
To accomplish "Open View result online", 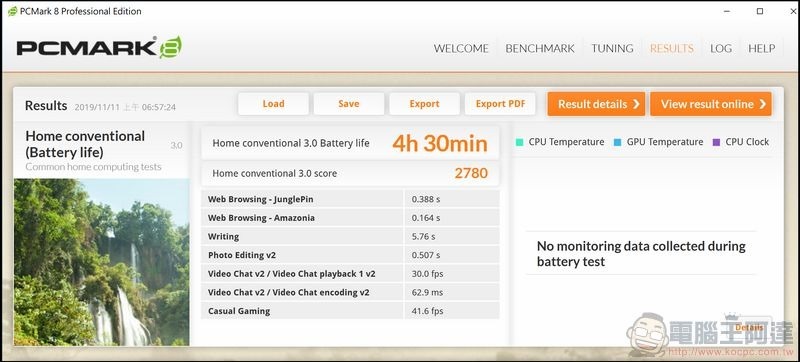I will [x=711, y=104].
